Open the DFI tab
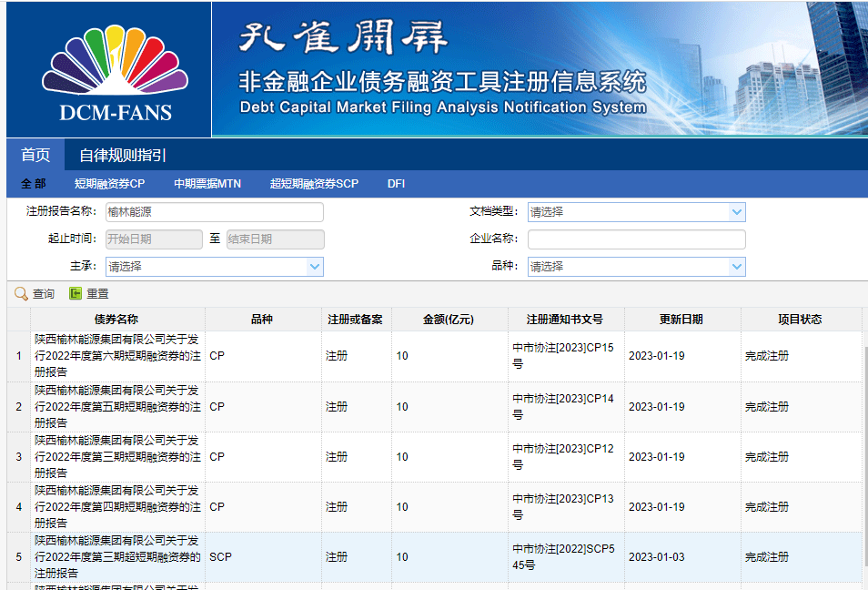This screenshot has height=590, width=868. coord(396,184)
